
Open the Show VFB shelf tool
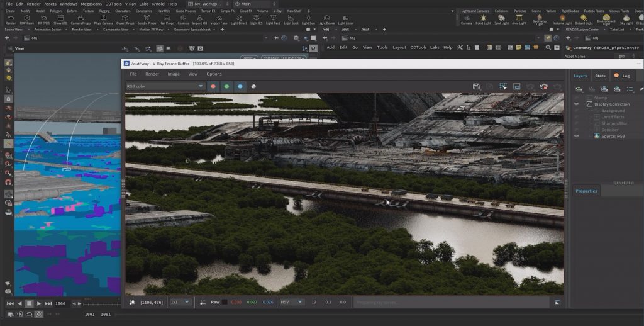60,18
